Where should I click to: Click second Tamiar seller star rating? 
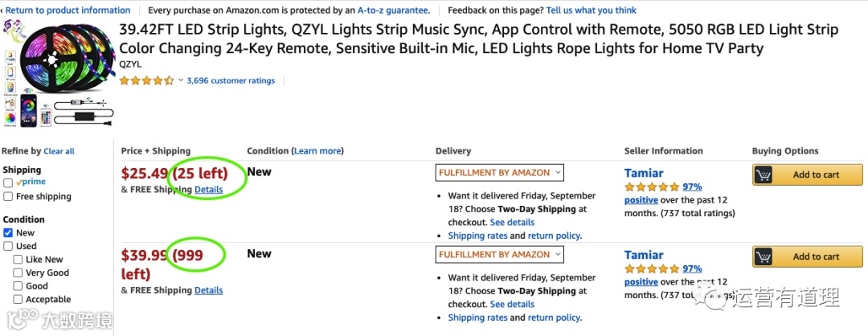point(652,268)
